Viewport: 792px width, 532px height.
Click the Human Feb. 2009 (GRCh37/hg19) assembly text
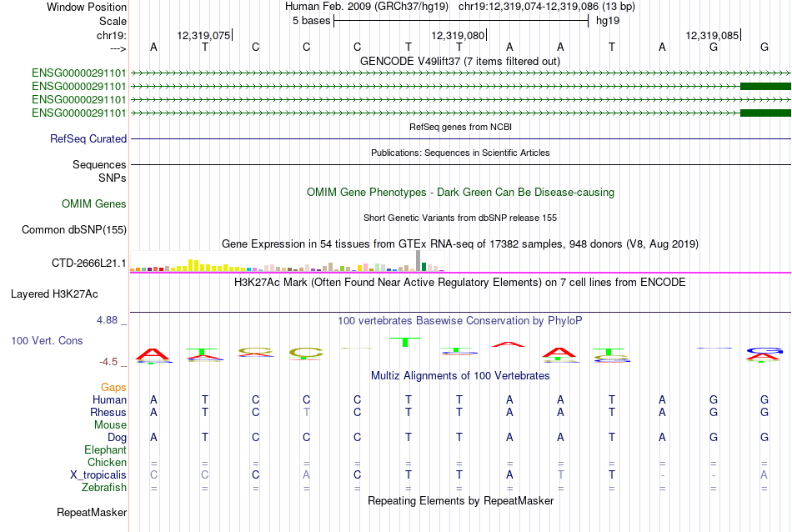[367, 7]
